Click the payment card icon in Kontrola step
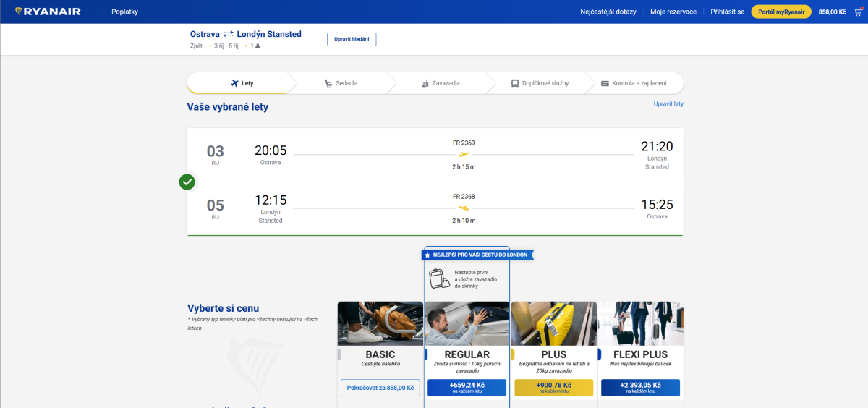Viewport: 868px width, 408px height. (x=605, y=83)
